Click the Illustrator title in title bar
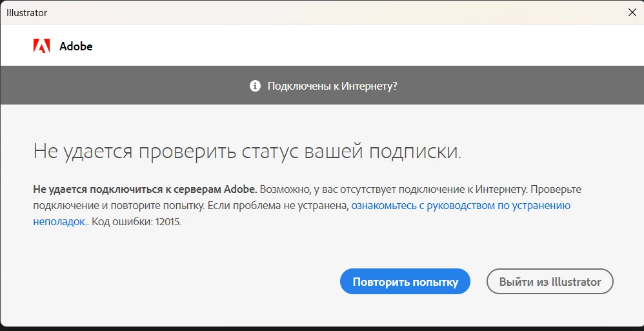The image size is (644, 331). pos(26,13)
